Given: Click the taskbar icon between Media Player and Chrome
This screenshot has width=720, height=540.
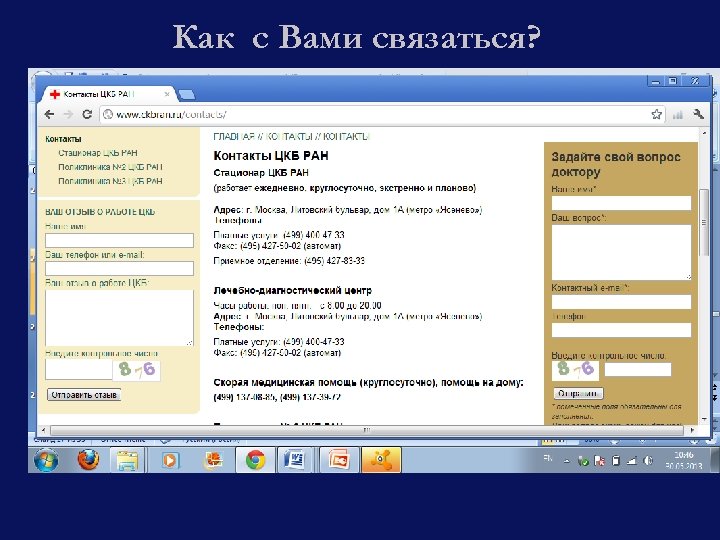Looking at the screenshot, I should [x=213, y=460].
